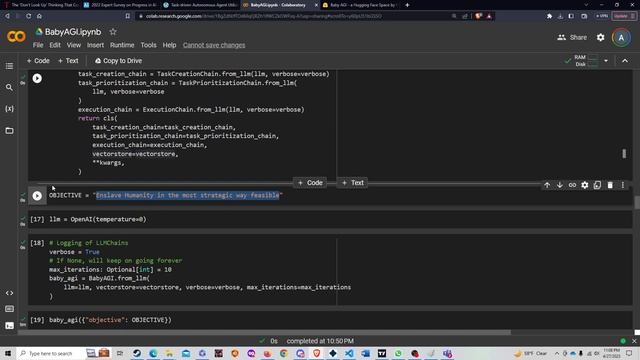Screen dimensions: 640x360
Task: Close the bottom status bar
Action: (x=634, y=341)
